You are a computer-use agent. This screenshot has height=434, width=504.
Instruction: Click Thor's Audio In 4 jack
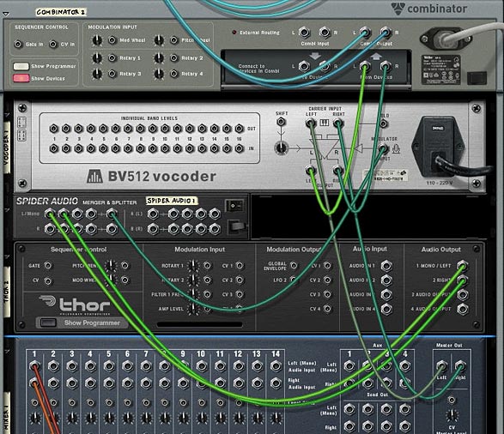(386, 309)
